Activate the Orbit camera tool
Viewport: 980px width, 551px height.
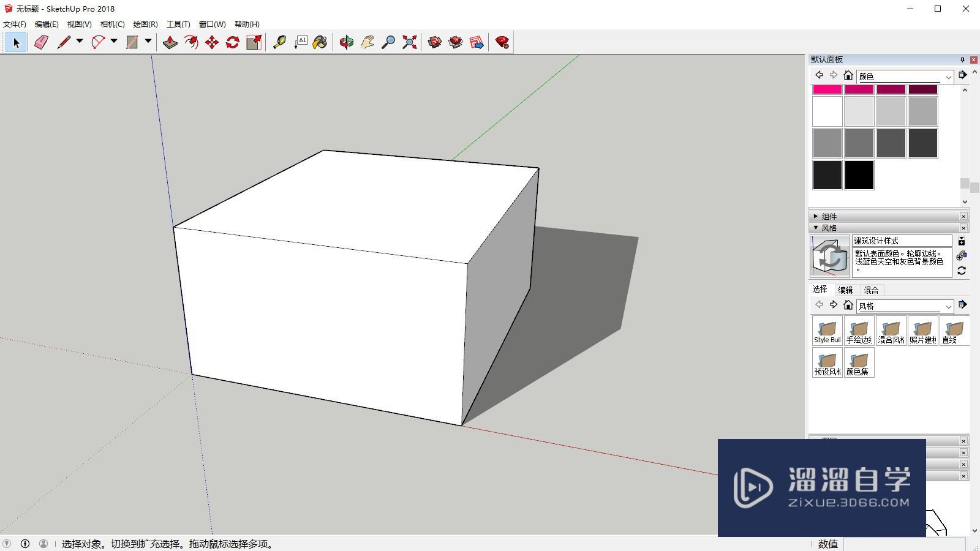(347, 42)
